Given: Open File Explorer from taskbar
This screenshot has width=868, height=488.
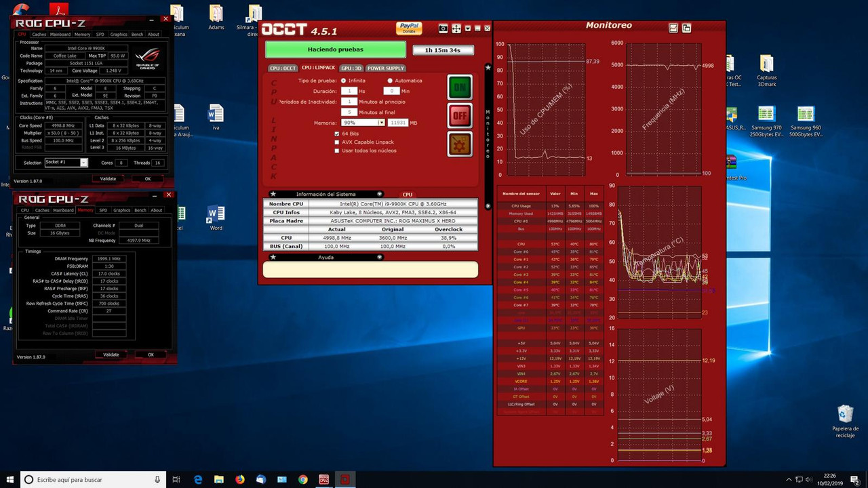Looking at the screenshot, I should (219, 479).
